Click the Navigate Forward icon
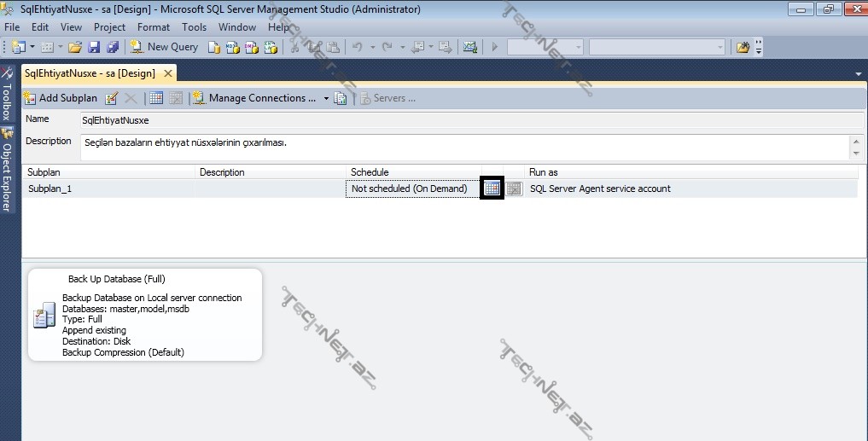 click(x=445, y=47)
